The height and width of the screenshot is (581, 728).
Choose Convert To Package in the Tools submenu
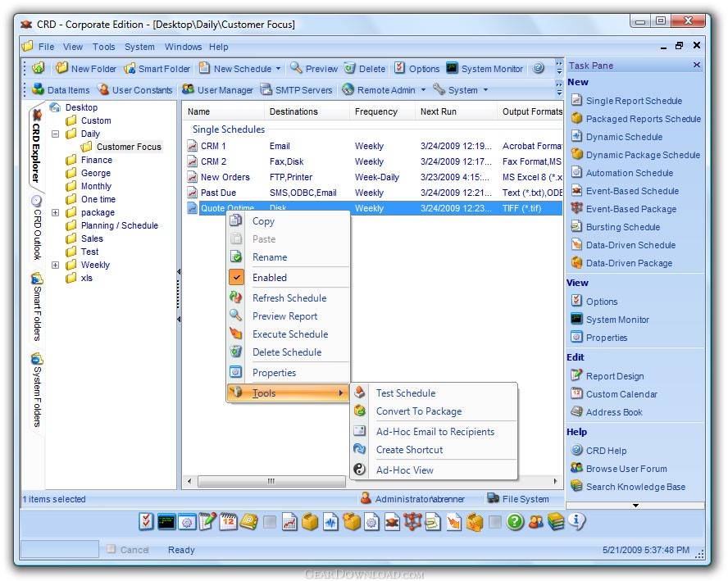click(x=434, y=411)
